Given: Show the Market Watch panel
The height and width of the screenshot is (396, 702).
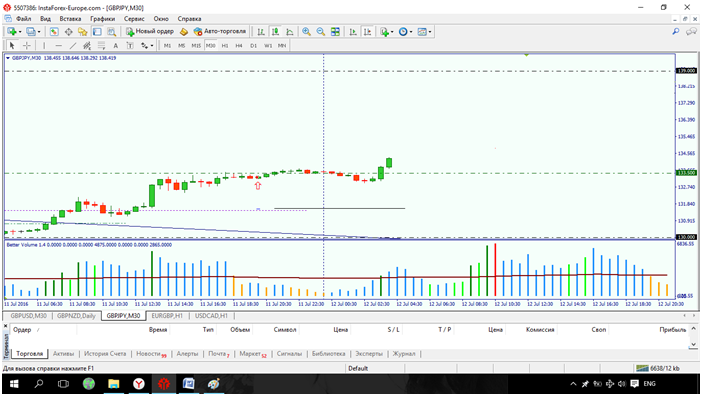Looking at the screenshot, I should click(x=54, y=32).
